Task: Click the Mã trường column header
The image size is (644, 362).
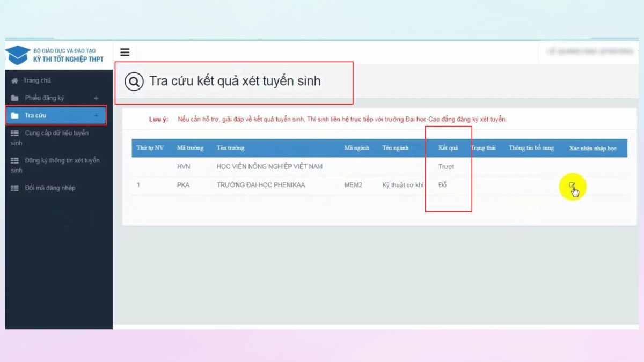Action: pyautogui.click(x=190, y=148)
